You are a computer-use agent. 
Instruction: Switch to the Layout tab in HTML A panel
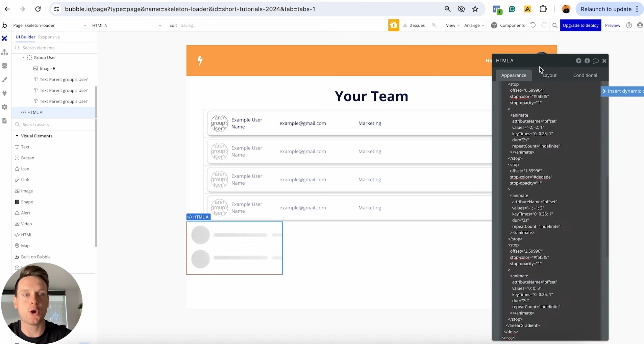coord(550,75)
